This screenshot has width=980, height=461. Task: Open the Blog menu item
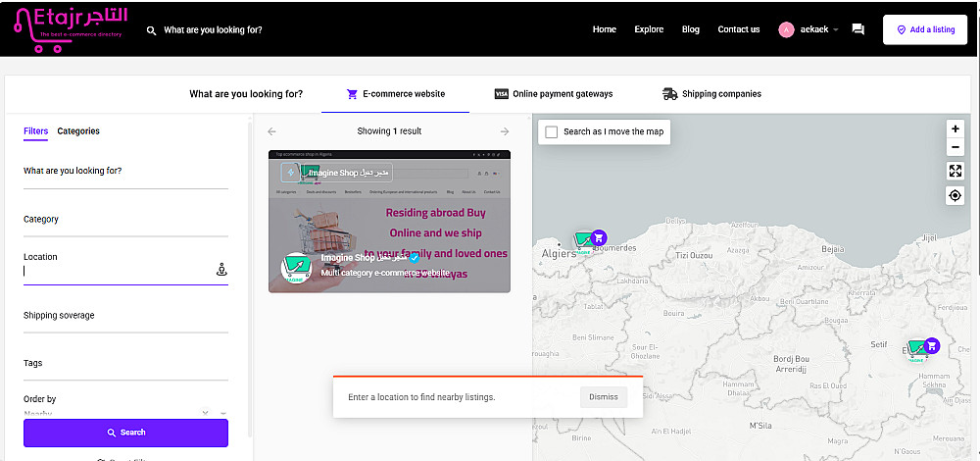pyautogui.click(x=691, y=29)
